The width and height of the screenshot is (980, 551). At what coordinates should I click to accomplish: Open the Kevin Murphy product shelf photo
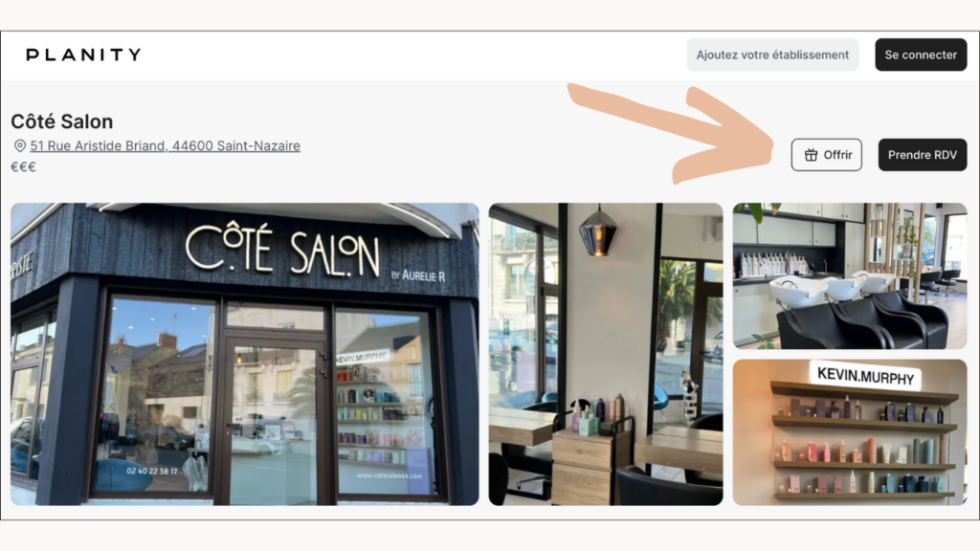(x=850, y=432)
